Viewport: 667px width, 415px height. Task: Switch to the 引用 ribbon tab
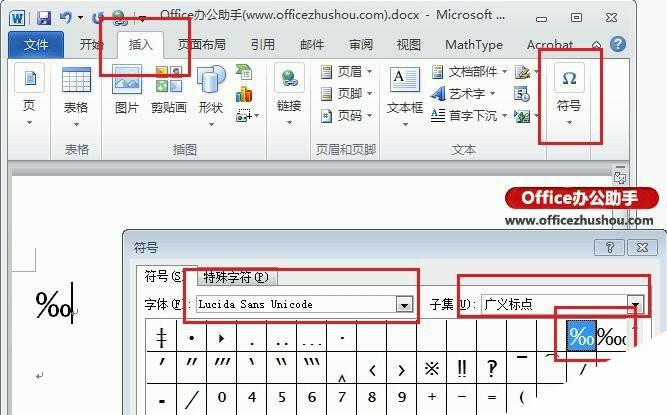262,45
